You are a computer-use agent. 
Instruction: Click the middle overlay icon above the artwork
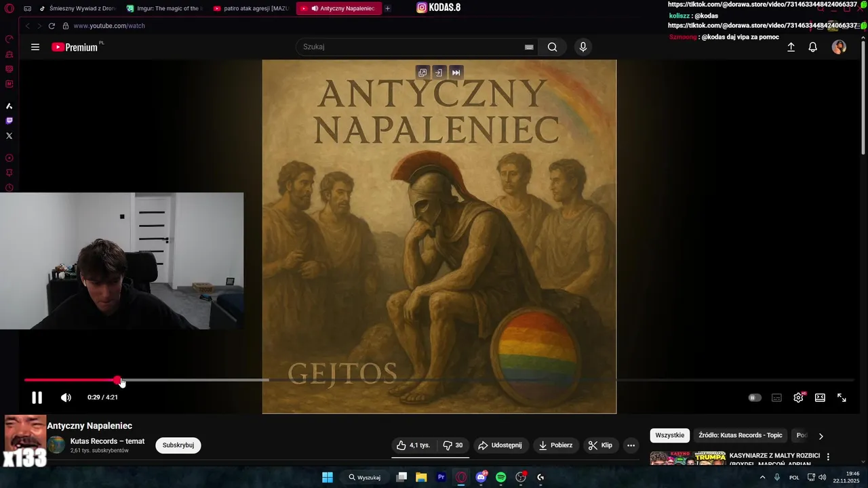[439, 73]
